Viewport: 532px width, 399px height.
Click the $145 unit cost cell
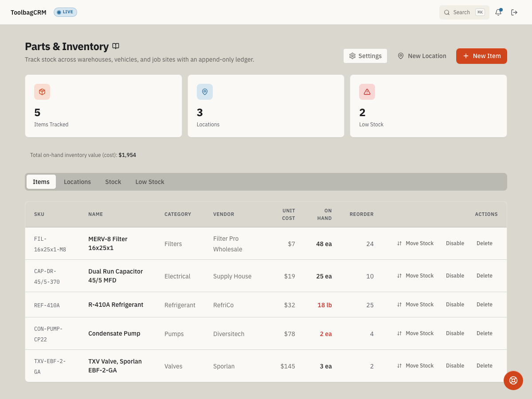288,366
